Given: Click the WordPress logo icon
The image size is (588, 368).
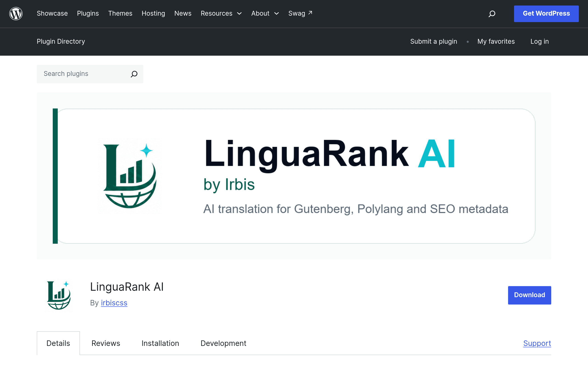Looking at the screenshot, I should coord(16,14).
